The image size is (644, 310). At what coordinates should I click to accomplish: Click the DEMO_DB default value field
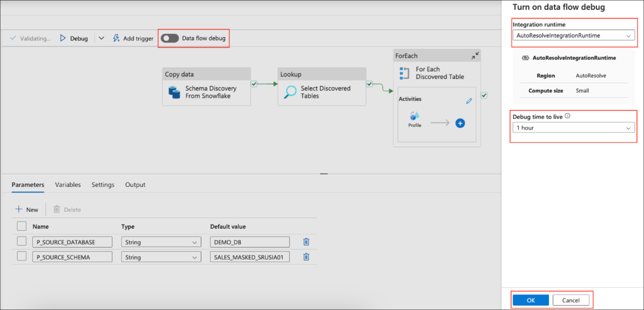(249, 242)
